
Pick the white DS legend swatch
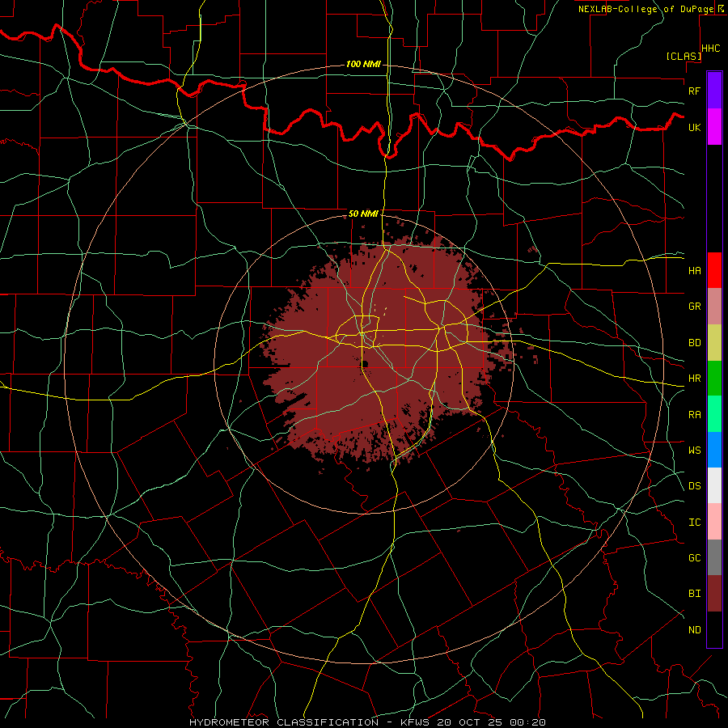714,485
